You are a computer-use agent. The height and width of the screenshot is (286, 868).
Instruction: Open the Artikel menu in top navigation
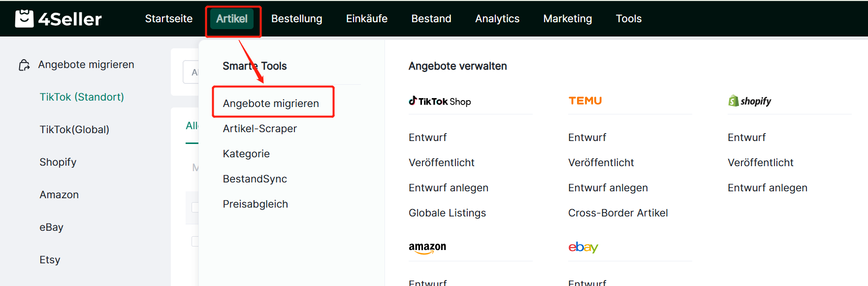click(232, 19)
